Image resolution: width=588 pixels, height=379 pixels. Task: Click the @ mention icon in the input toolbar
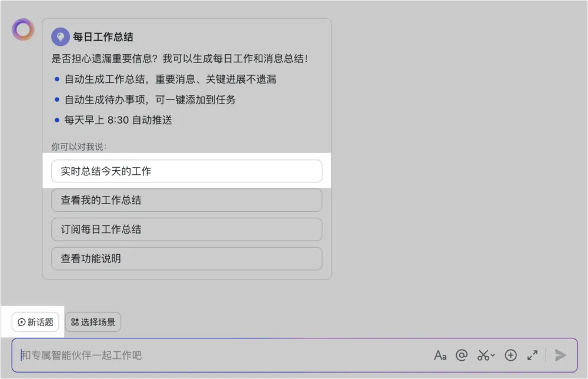(x=462, y=355)
